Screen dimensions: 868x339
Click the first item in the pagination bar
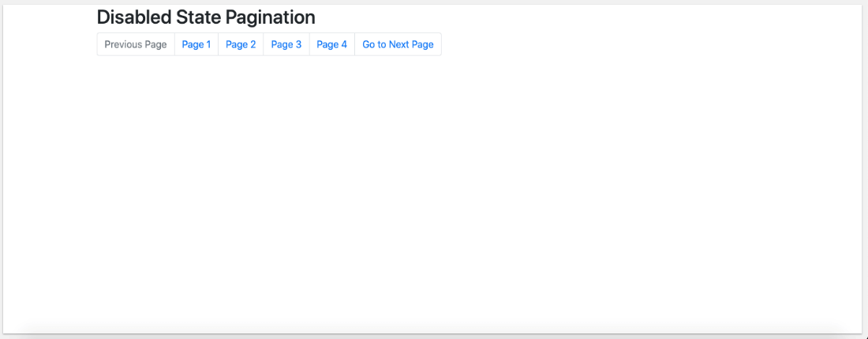click(x=136, y=44)
